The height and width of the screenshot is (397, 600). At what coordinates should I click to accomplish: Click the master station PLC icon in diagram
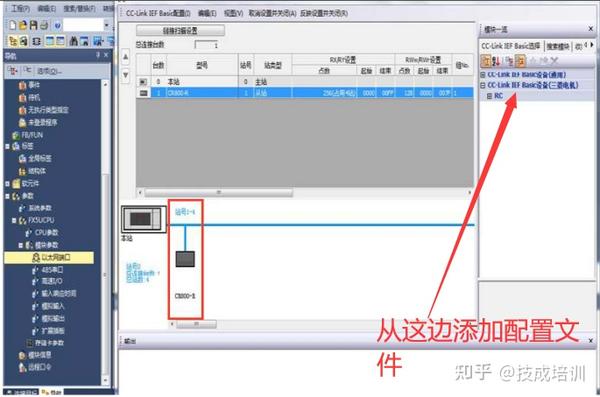pyautogui.click(x=144, y=219)
